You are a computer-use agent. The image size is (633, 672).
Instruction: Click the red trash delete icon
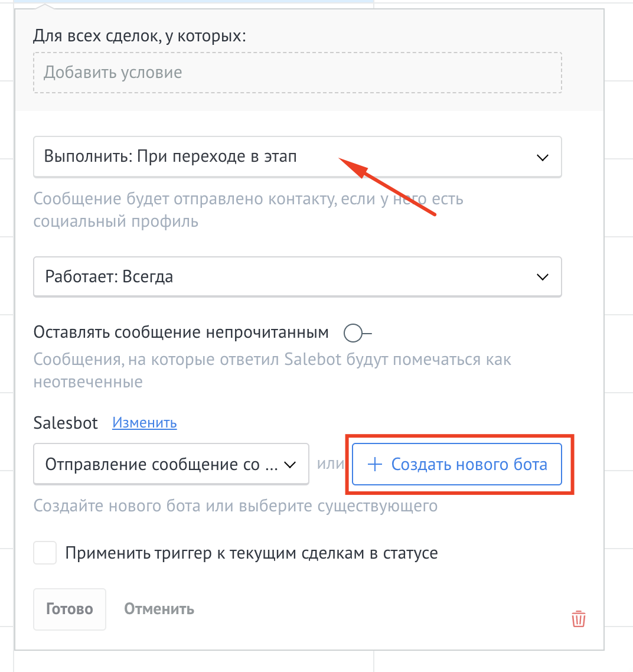pos(578,619)
